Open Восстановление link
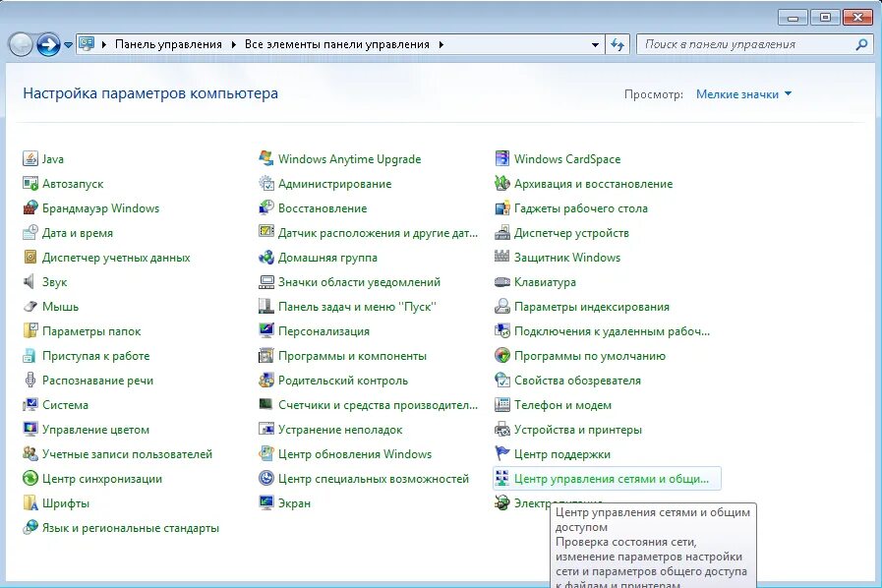This screenshot has width=882, height=588. 323,208
